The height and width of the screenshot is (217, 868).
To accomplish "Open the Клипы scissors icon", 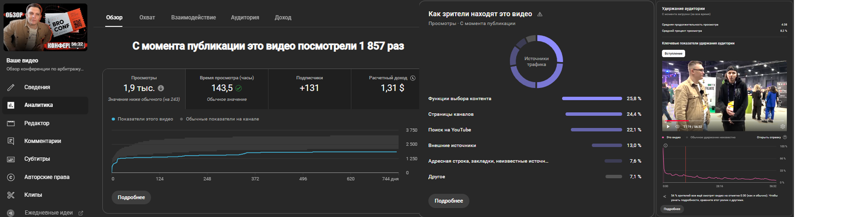I will pyautogui.click(x=11, y=195).
